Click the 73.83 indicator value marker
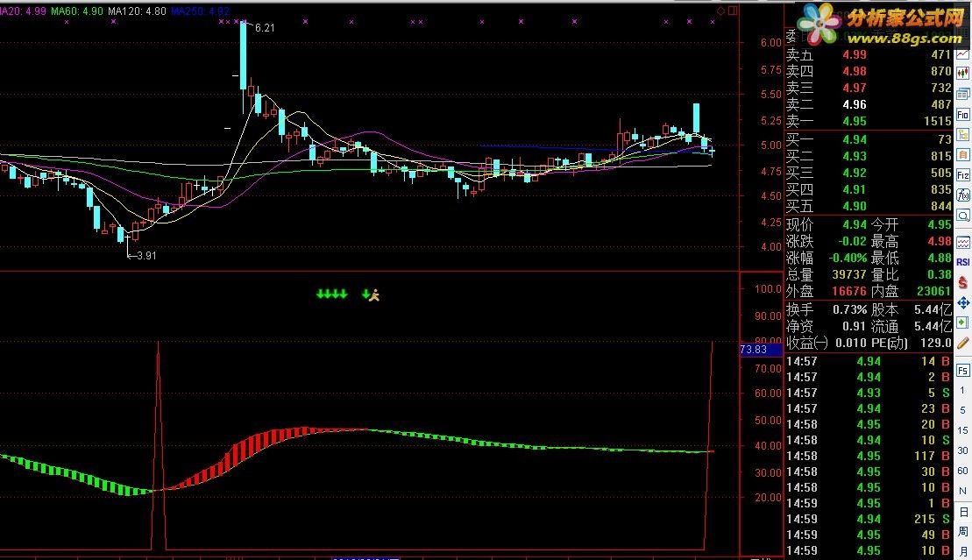This screenshot has height=560, width=972. (x=762, y=349)
